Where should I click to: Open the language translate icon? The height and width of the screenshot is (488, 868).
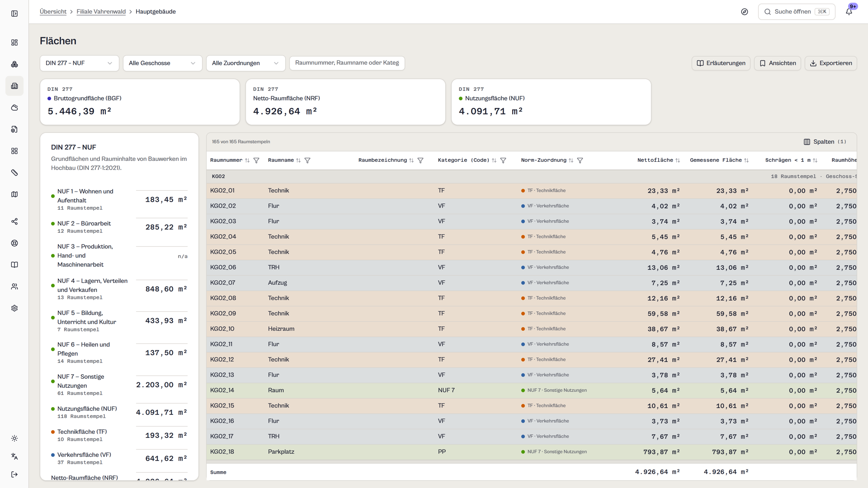point(14,456)
